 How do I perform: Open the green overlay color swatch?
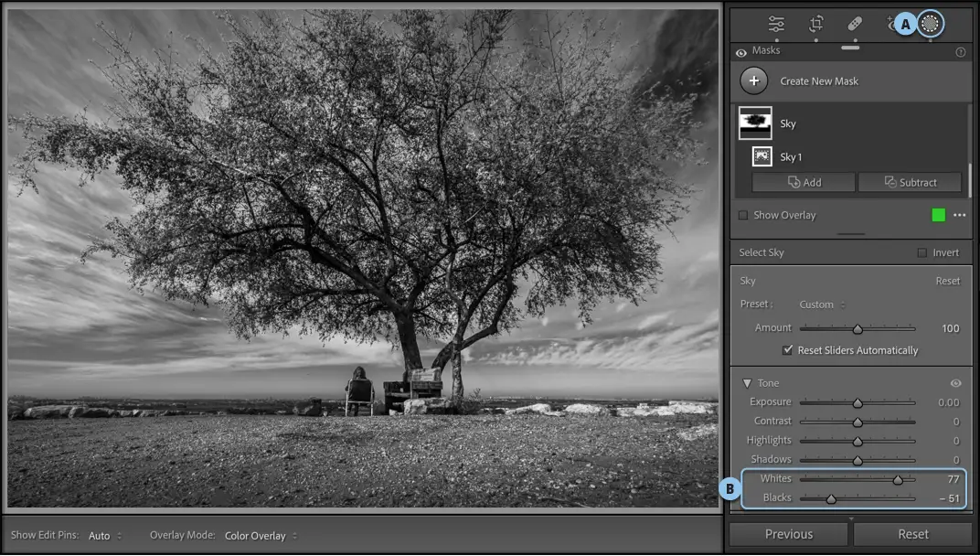938,215
